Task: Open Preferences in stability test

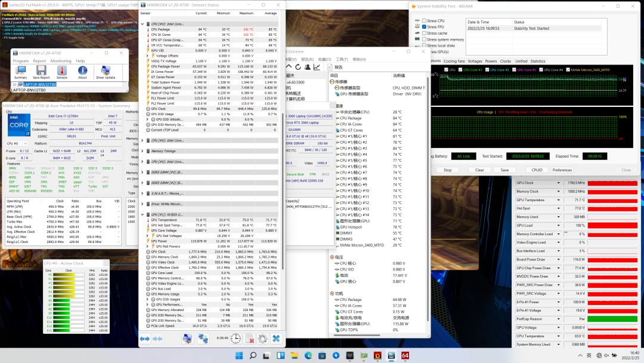Action: click(x=562, y=170)
